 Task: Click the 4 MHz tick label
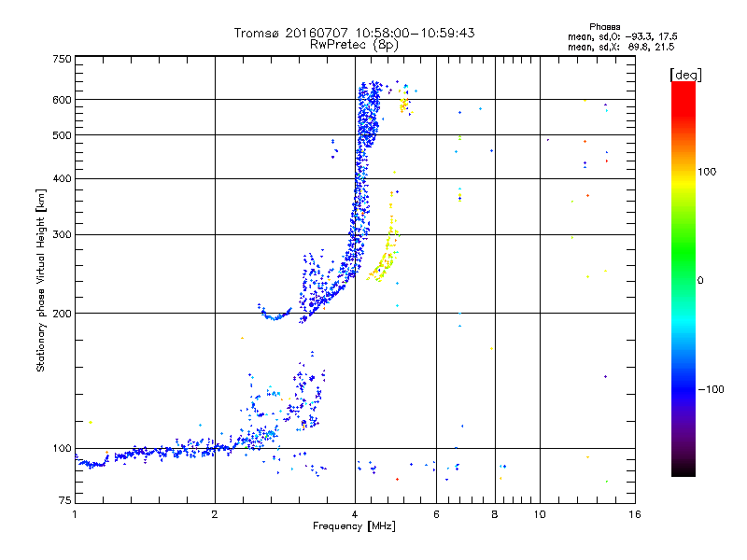[x=355, y=514]
